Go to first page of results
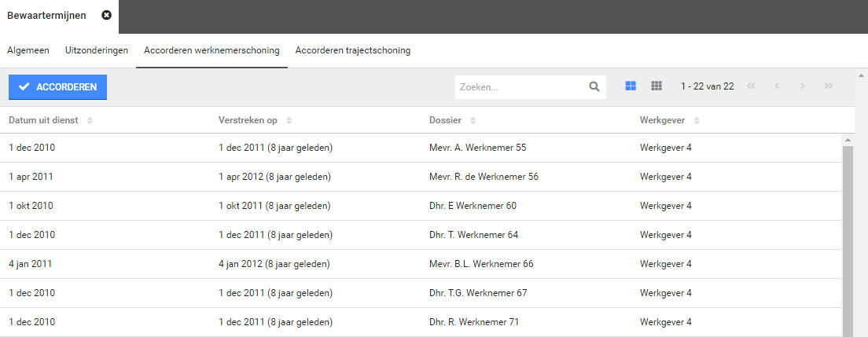The width and height of the screenshot is (868, 337). click(x=751, y=86)
